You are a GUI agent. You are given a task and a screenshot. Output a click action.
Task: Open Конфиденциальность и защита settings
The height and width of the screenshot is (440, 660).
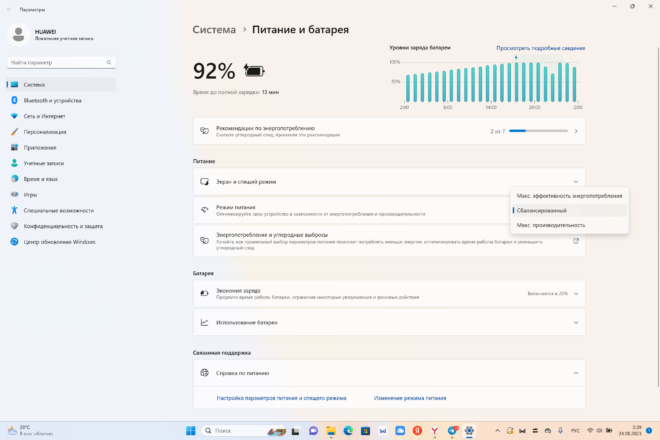pyautogui.click(x=61, y=226)
